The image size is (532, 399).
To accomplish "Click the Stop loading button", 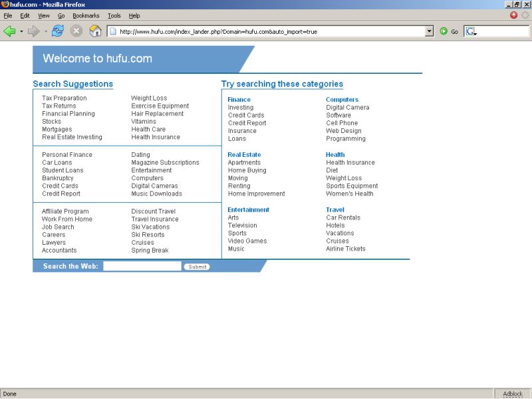I will (x=76, y=31).
